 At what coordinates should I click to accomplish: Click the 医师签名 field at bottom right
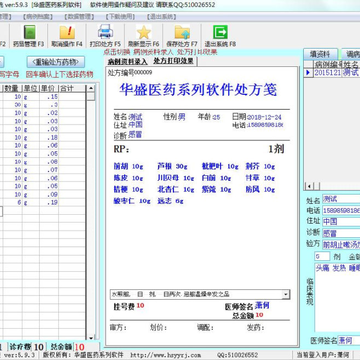pyautogui.click(x=349, y=340)
